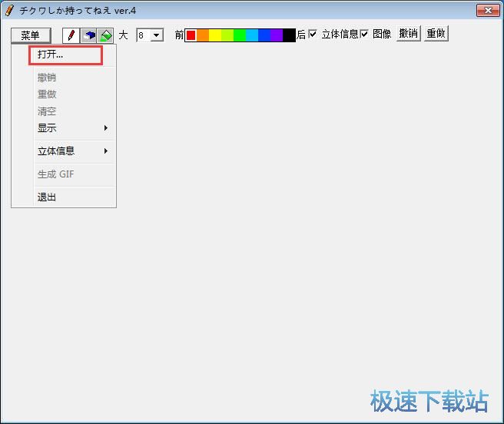Pick the red color swatch

[191, 35]
